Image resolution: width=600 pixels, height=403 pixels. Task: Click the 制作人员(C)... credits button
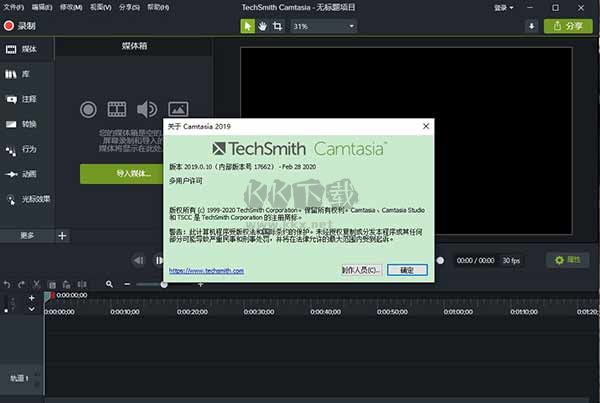361,270
